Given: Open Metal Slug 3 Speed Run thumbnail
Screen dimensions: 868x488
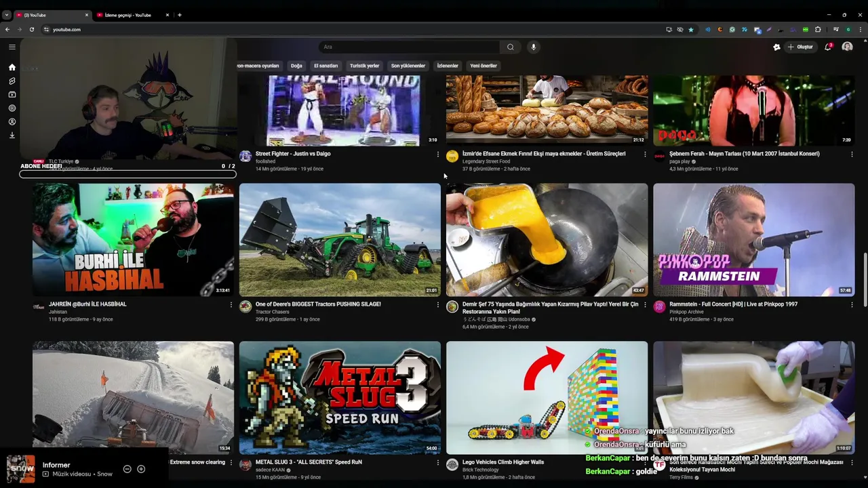Looking at the screenshot, I should coord(340,397).
